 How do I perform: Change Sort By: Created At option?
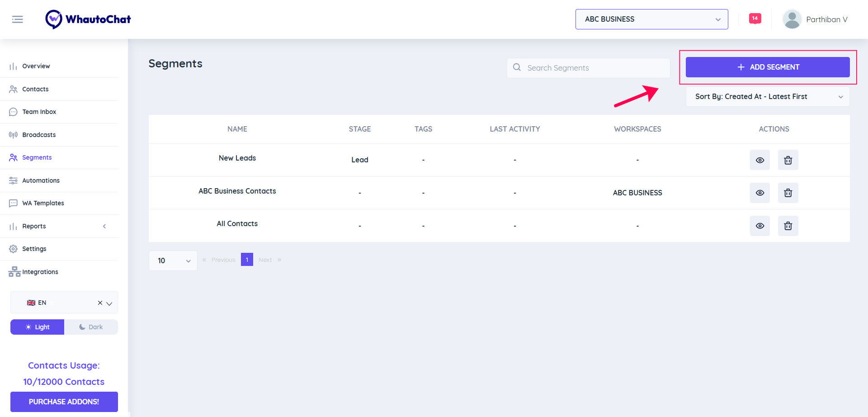[767, 96]
